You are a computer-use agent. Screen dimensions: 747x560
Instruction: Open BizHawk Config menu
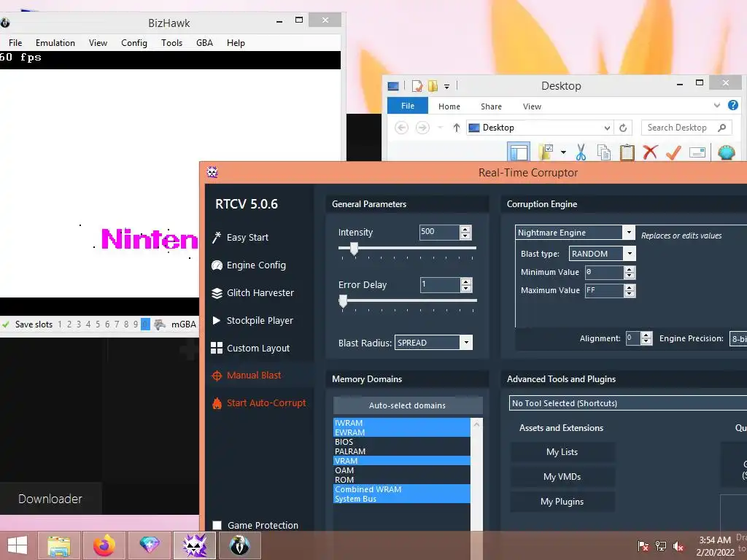(134, 43)
